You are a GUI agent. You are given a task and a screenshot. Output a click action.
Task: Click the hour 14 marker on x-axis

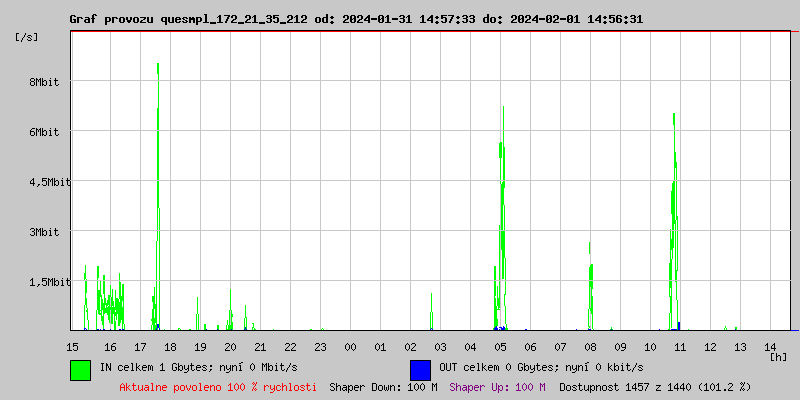[x=770, y=346]
